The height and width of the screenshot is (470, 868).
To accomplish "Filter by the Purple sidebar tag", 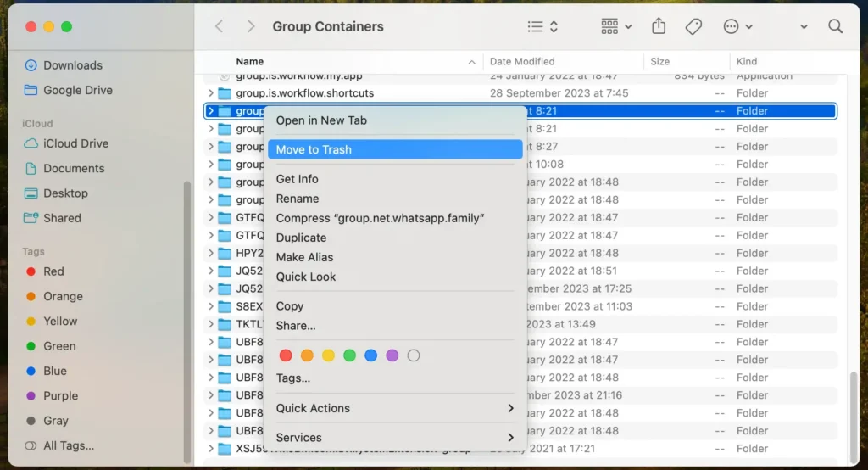I will pyautogui.click(x=52, y=396).
